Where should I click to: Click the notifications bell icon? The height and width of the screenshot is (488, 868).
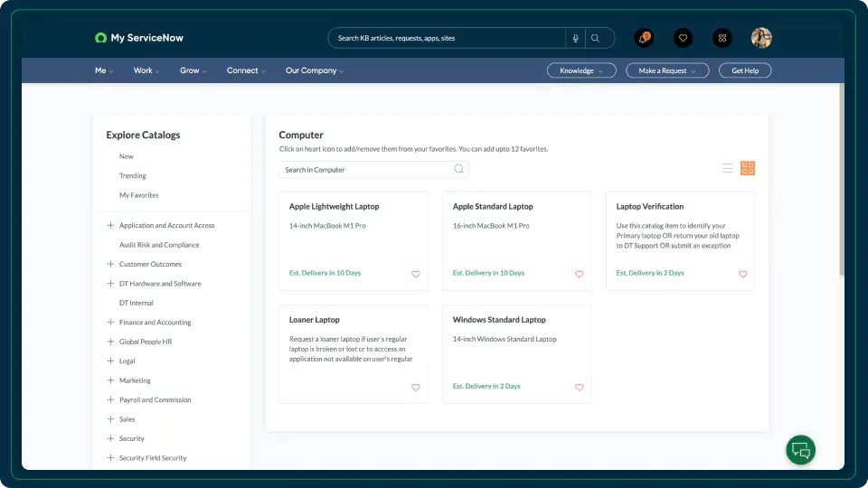pos(644,38)
